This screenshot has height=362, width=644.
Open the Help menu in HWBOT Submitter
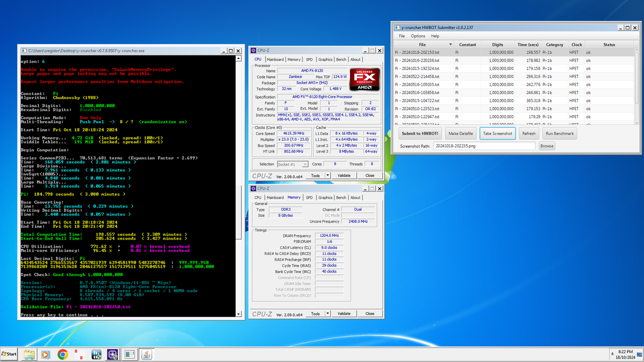(x=435, y=36)
